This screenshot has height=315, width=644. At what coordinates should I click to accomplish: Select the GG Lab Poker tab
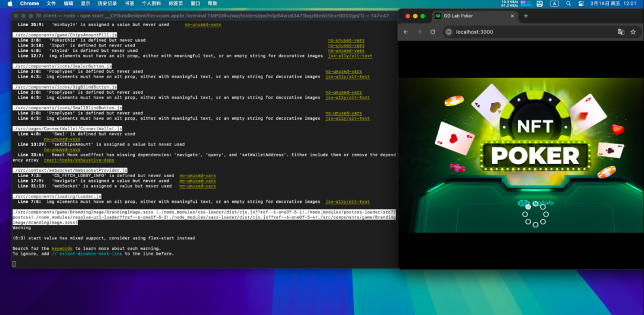[x=475, y=16]
